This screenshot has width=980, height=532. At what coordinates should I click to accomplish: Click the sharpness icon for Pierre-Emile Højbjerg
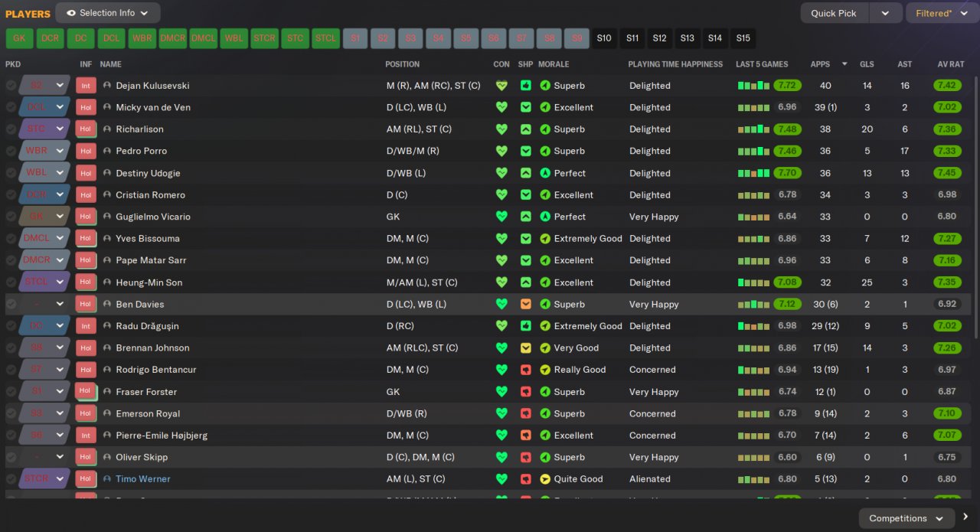526,436
